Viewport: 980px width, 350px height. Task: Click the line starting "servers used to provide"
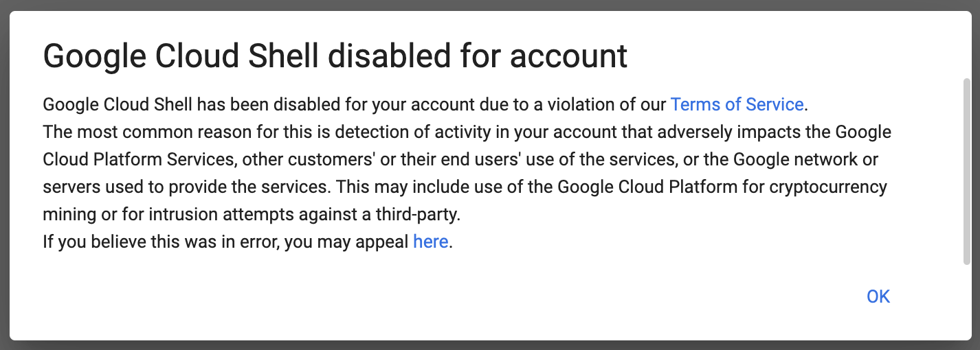465,187
